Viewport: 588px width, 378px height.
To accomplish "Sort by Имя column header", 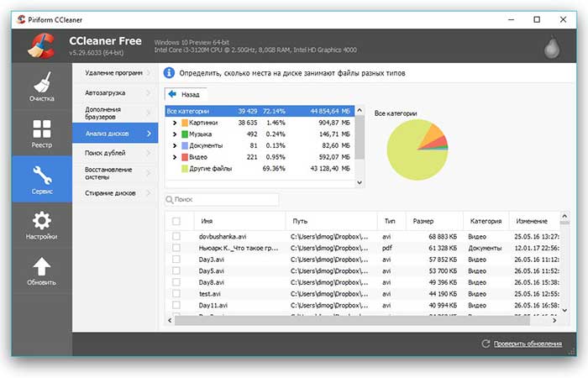I will coord(240,221).
